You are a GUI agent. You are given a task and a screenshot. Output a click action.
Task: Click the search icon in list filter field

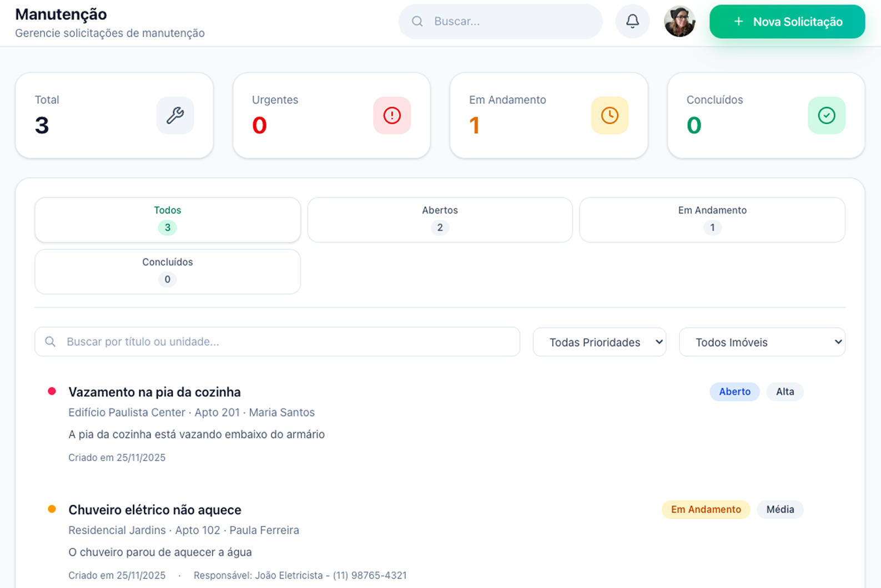tap(50, 342)
